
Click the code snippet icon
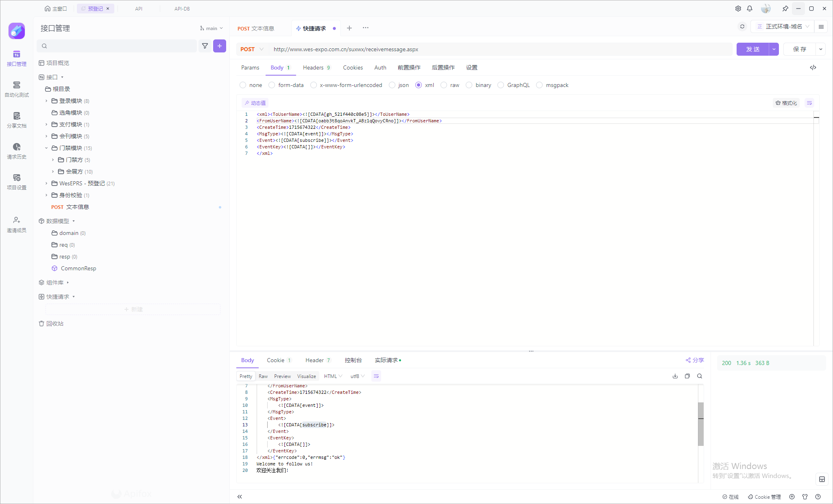tap(813, 67)
